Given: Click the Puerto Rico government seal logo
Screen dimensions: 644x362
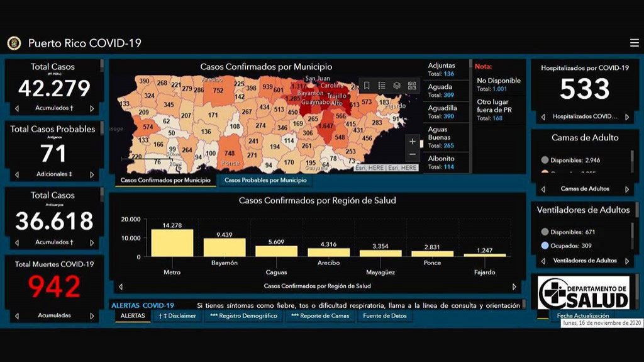Looking at the screenshot, I should (x=14, y=43).
